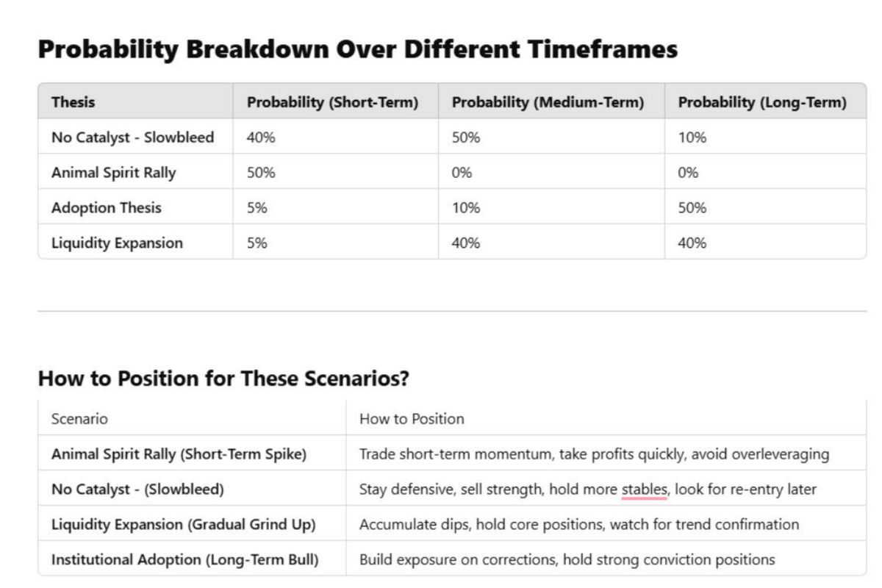Click the 'Probability Breakdown Over Different Timeframes' heading
The width and height of the screenshot is (882, 588).
(357, 49)
